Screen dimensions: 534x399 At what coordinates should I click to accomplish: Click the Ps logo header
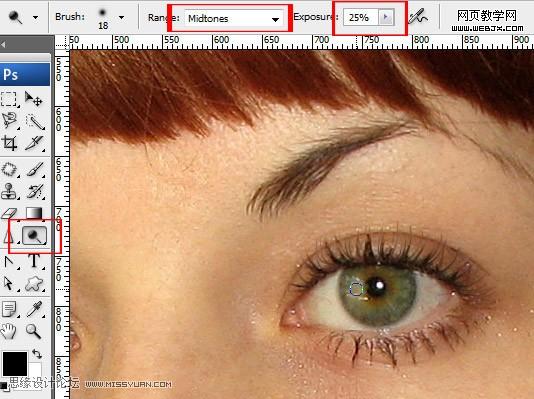[25, 75]
